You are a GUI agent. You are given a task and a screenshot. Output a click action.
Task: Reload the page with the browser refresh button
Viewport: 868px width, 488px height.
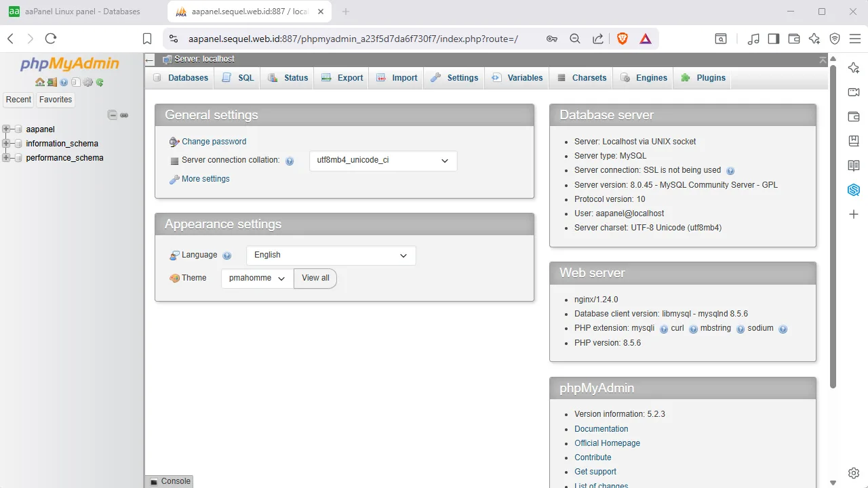[x=51, y=39]
